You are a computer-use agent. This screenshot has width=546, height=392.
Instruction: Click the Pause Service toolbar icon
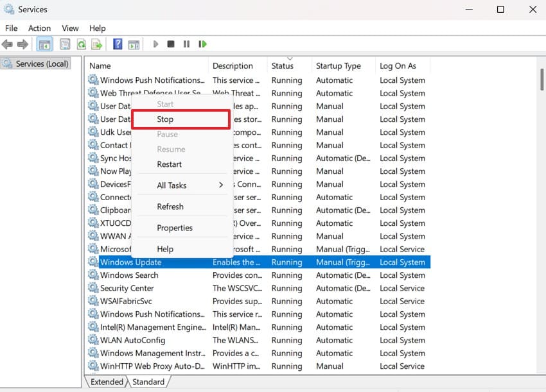pyautogui.click(x=187, y=44)
